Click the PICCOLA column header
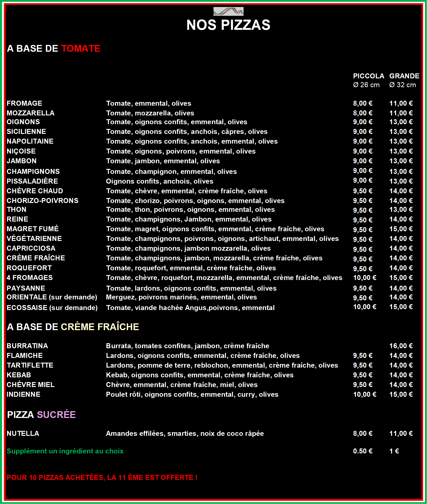The image size is (427, 504). coord(368,76)
